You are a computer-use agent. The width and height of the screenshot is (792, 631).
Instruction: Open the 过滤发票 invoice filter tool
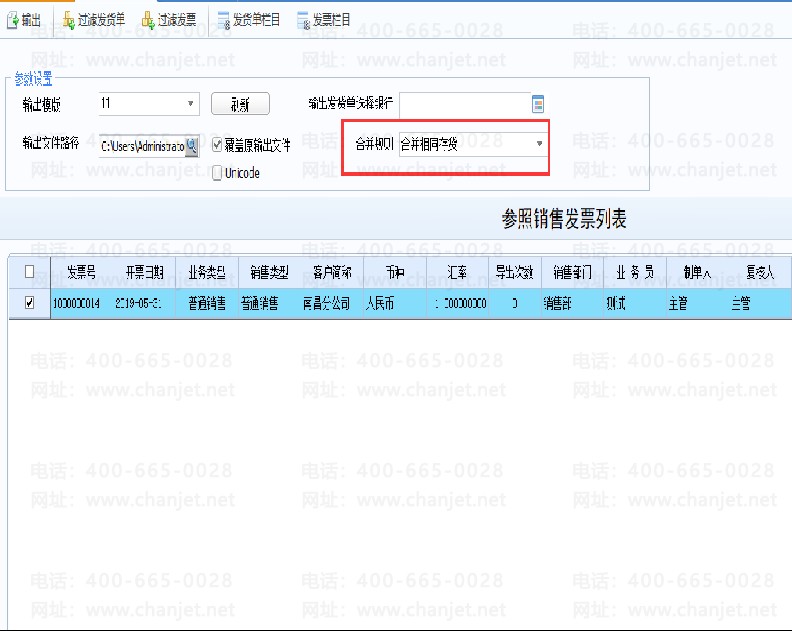coord(169,20)
